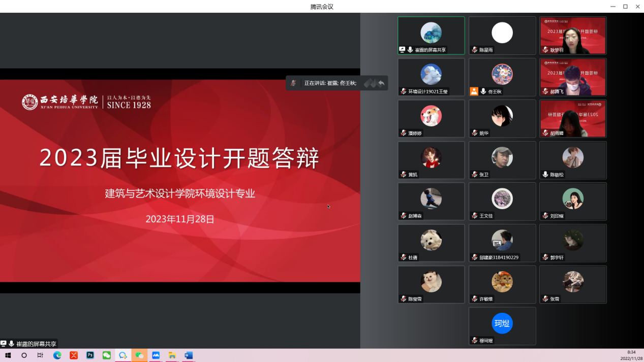Image resolution: width=644 pixels, height=362 pixels.
Task: Click the muted mic icon for 陈星雨
Action: coord(474,50)
